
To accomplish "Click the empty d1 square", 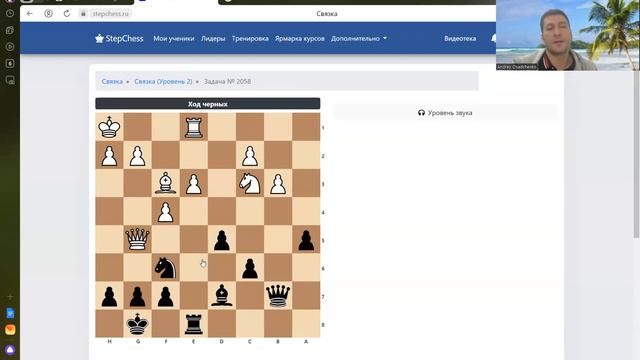I will (222, 127).
